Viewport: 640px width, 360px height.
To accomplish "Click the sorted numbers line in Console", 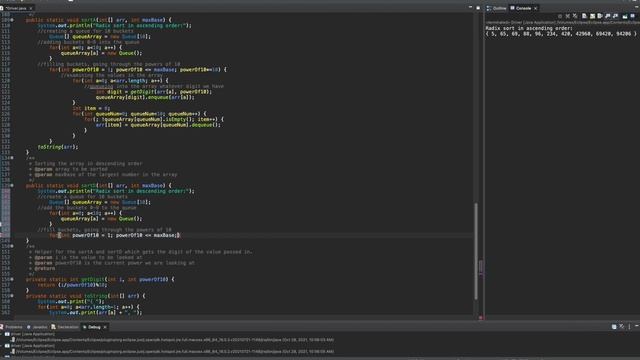I will tap(561, 34).
